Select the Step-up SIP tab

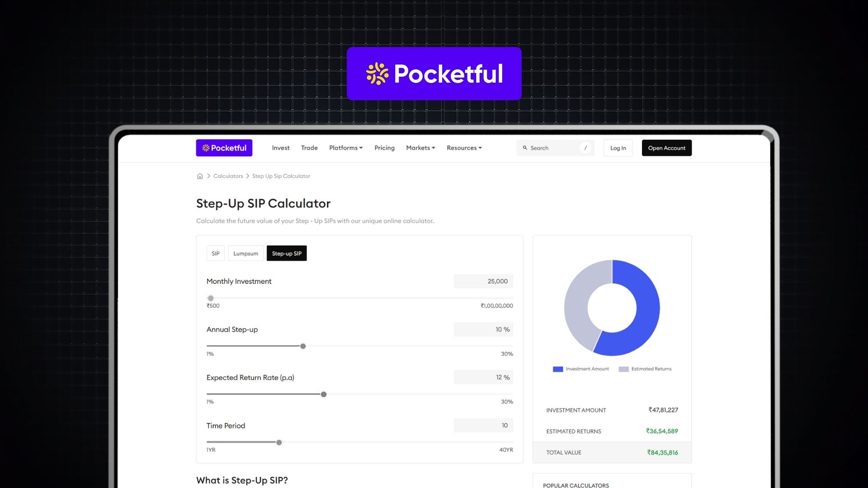(x=287, y=253)
